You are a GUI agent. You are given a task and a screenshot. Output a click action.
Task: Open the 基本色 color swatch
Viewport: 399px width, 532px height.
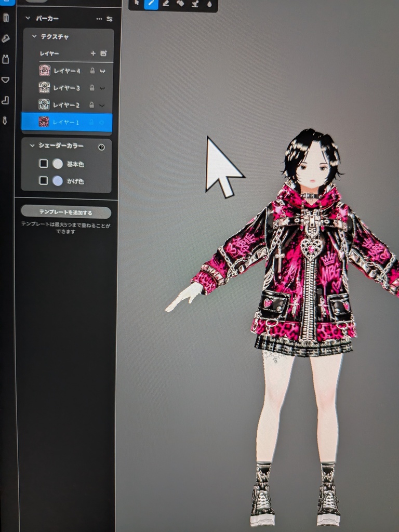click(x=58, y=164)
